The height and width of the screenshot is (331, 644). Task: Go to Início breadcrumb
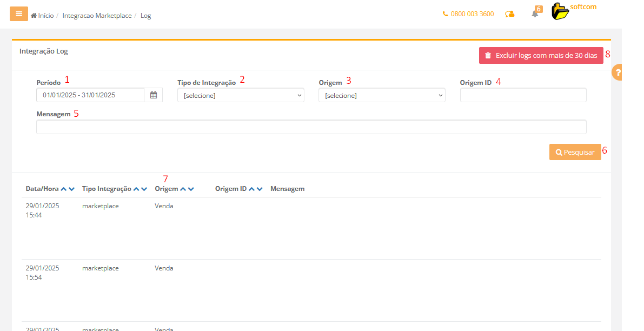pos(45,16)
